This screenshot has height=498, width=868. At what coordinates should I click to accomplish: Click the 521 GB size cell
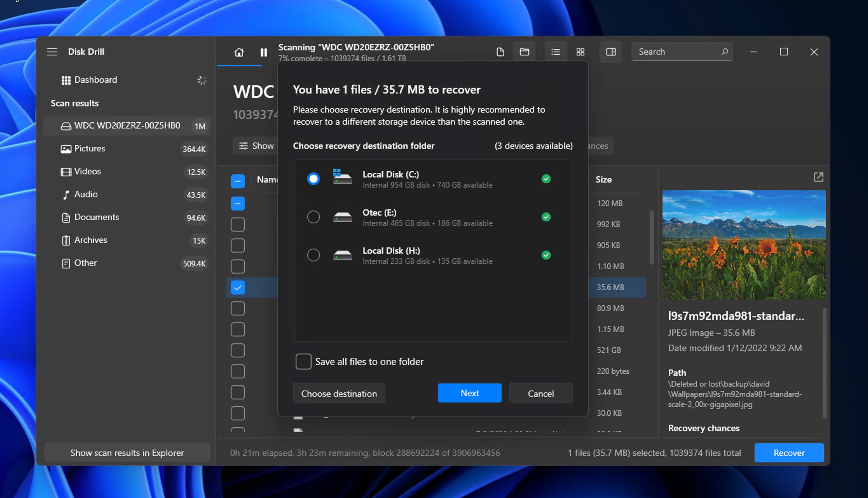[x=609, y=350]
